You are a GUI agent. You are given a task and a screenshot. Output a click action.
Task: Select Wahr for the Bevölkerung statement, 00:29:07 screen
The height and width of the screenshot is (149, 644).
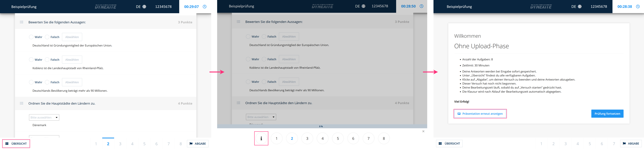pos(31,82)
